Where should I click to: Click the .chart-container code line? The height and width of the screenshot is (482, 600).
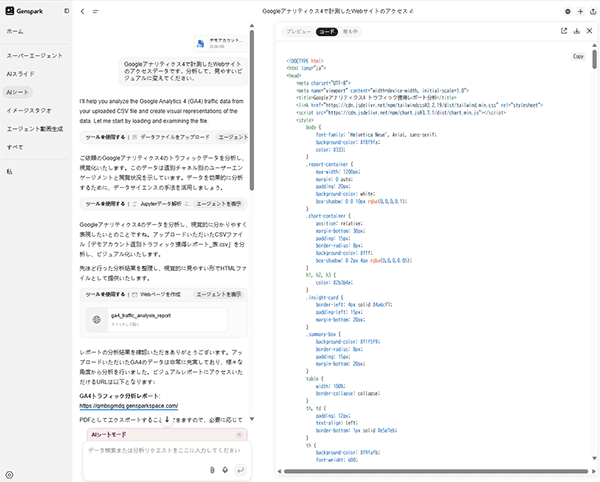click(x=328, y=216)
